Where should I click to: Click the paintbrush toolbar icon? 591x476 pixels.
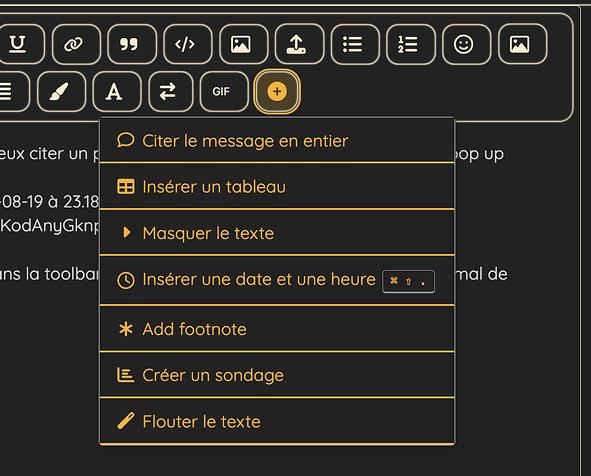[x=61, y=92]
